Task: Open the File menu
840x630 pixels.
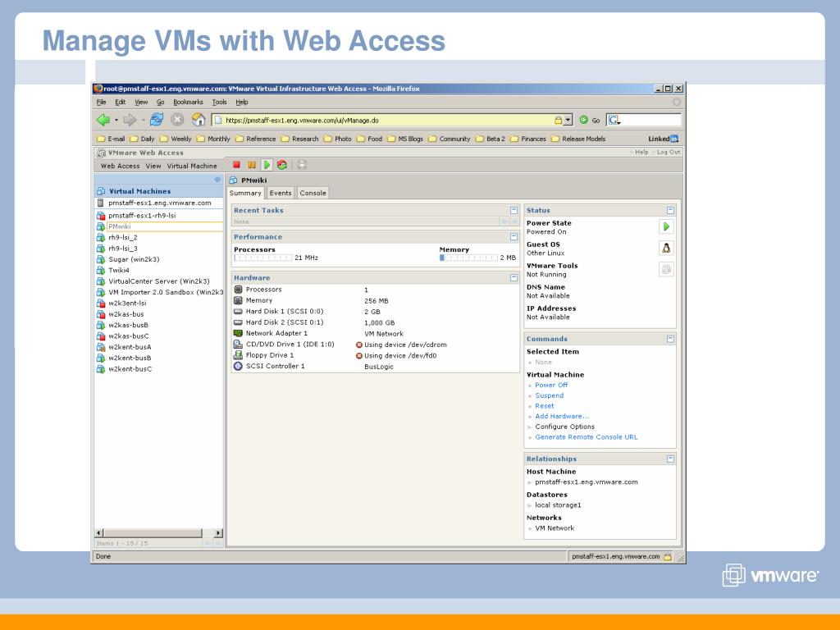Action: 101,102
